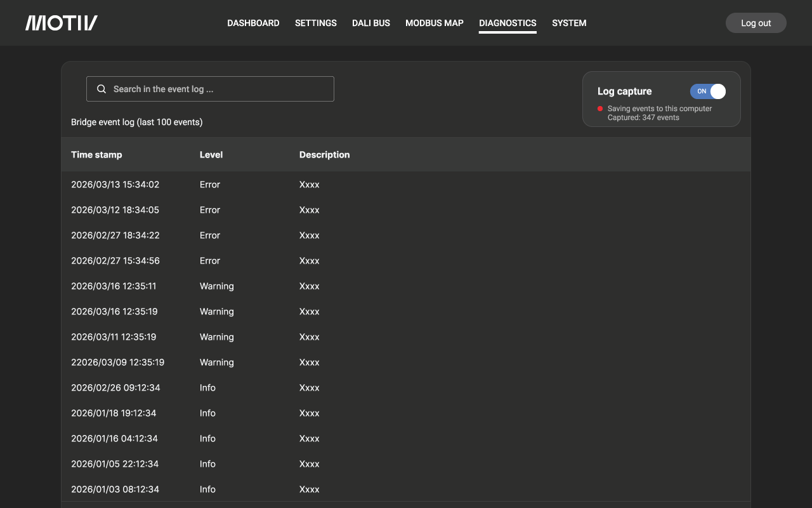This screenshot has width=812, height=508.
Task: Click the Level column header
Action: (x=211, y=154)
